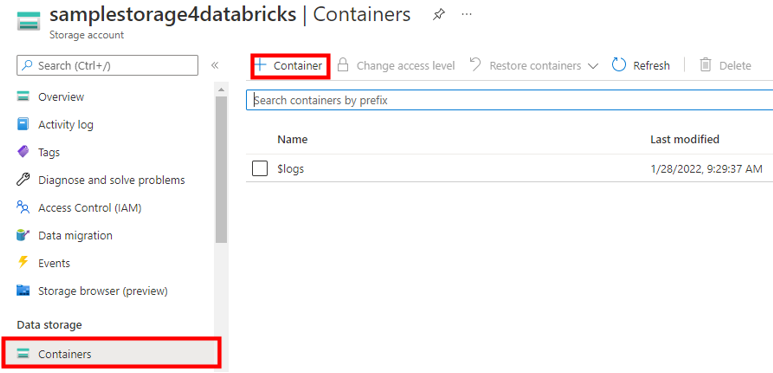Click the purple Tags icon
The width and height of the screenshot is (773, 373).
[23, 152]
